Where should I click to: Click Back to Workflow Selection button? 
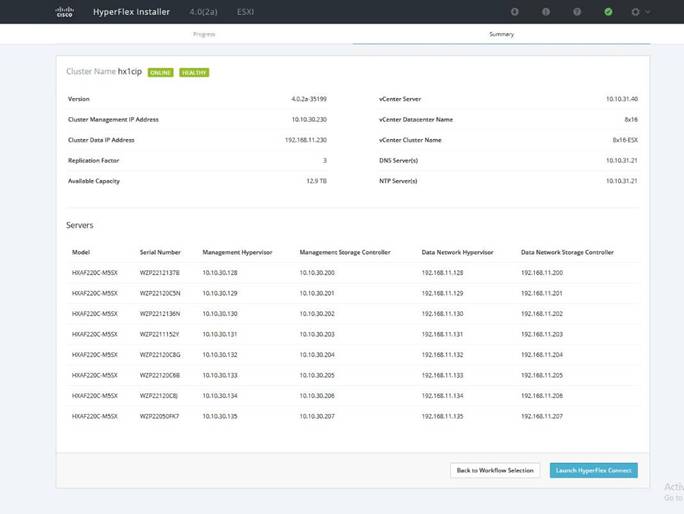click(x=495, y=470)
